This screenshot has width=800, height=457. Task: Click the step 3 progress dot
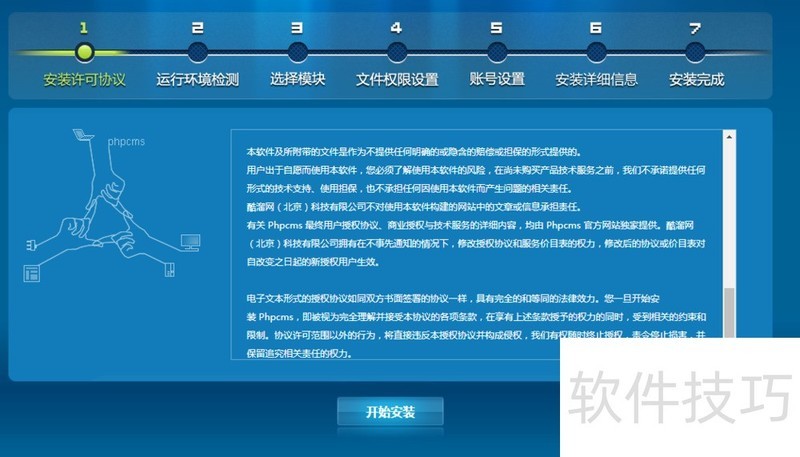click(297, 52)
